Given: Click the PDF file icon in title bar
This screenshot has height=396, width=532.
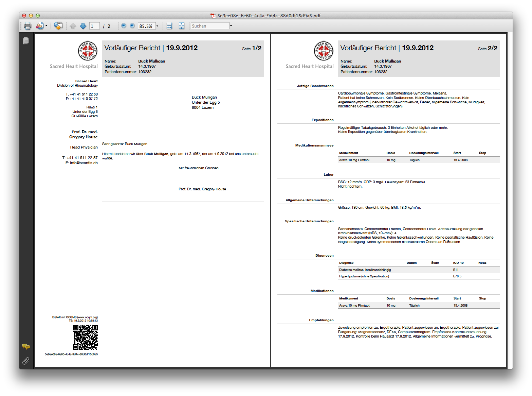Looking at the screenshot, I should pos(213,16).
